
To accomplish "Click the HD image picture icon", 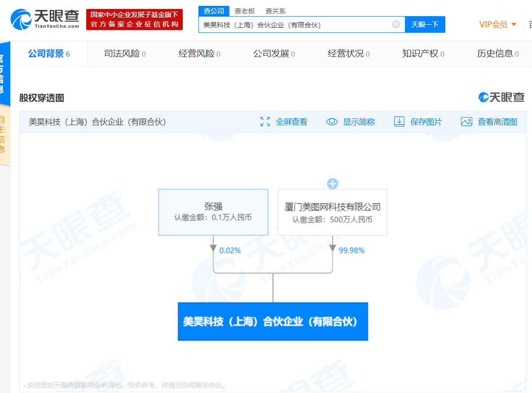I will tap(466, 122).
